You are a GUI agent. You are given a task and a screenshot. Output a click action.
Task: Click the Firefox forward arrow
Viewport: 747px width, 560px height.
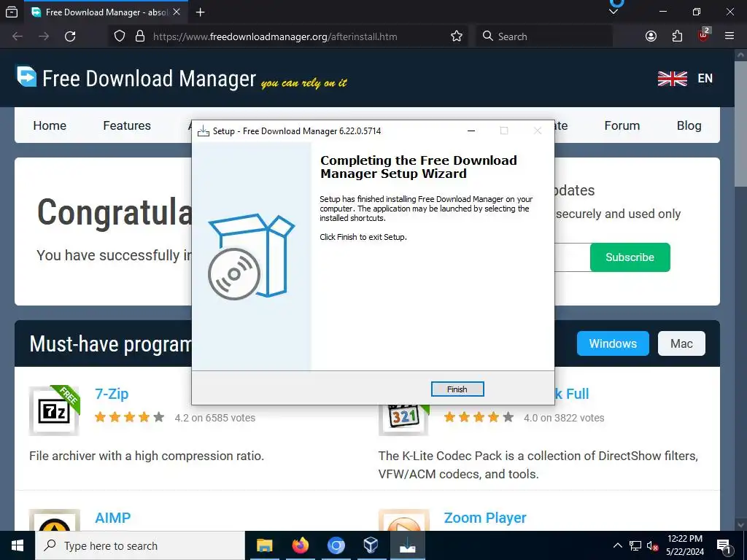[44, 36]
